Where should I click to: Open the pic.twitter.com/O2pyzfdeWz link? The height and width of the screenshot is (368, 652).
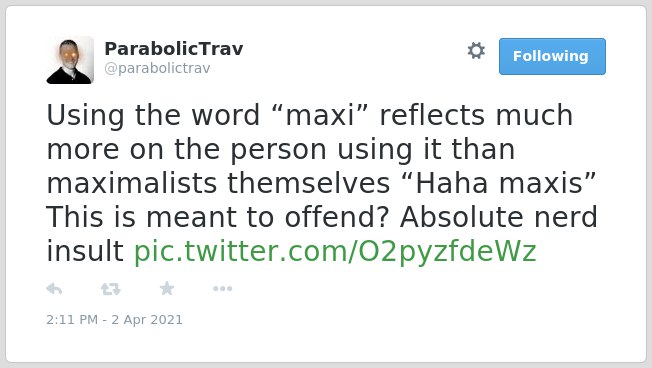click(335, 252)
